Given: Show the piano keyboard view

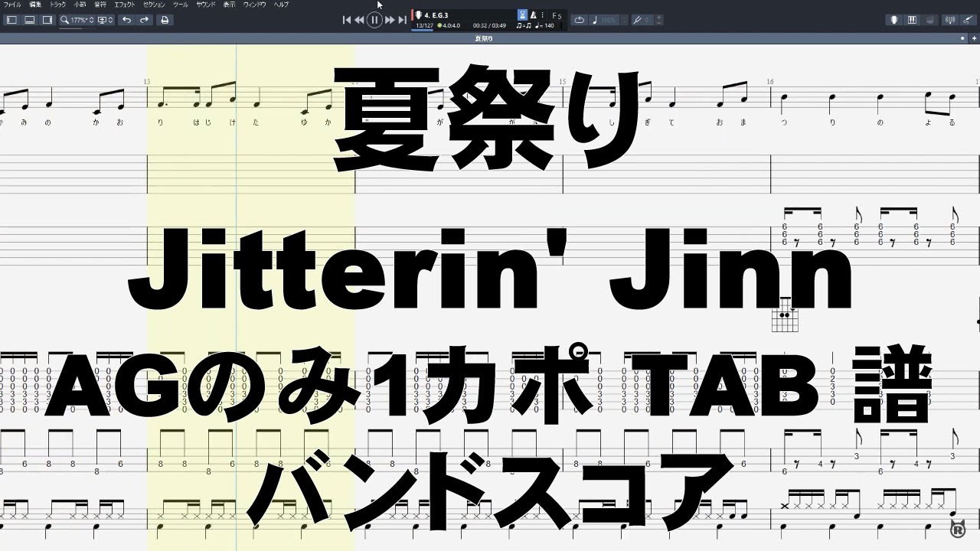Looking at the screenshot, I should coord(913,20).
